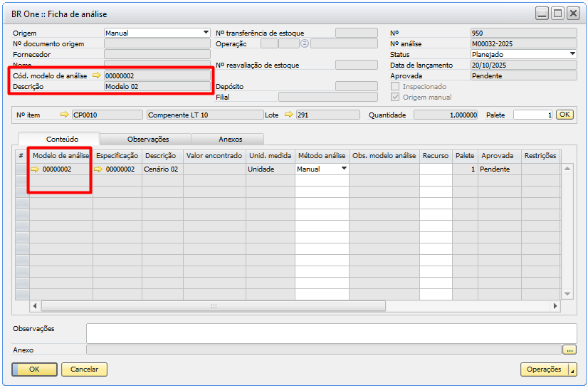588x388 pixels.
Task: Browse for attachment with the Anexo ellipsis button
Action: pyautogui.click(x=569, y=350)
